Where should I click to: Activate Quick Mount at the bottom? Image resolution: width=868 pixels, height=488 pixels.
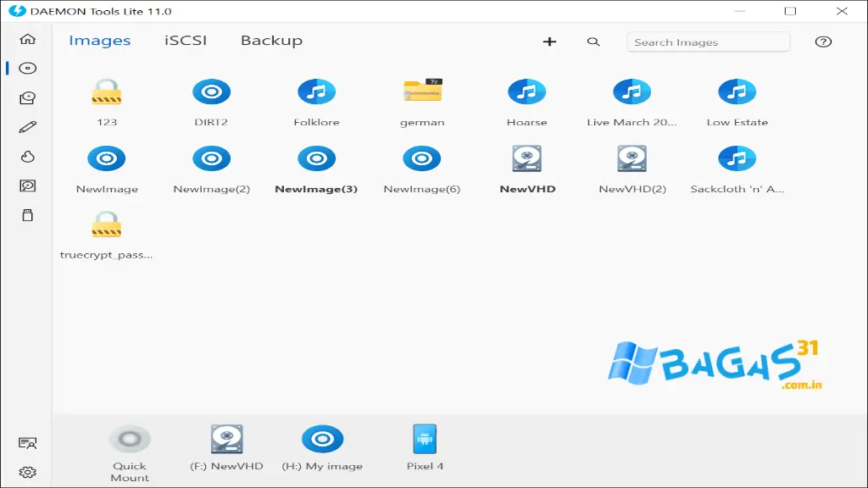coord(130,439)
